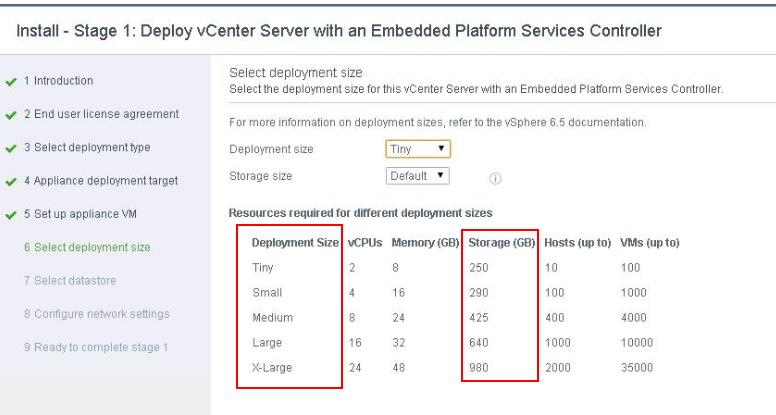This screenshot has height=415, width=776.
Task: Navigate to step 5 Set up appliance VM
Action: 77,214
